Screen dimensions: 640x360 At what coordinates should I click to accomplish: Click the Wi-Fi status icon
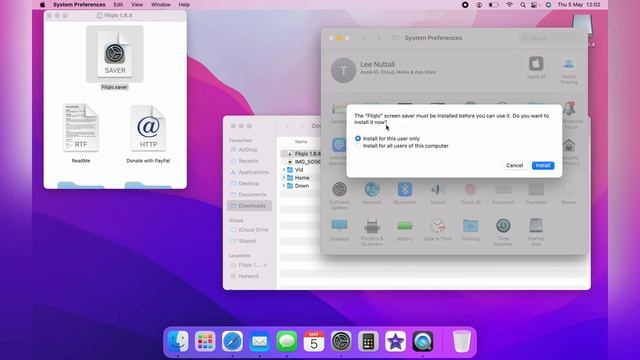509,5
